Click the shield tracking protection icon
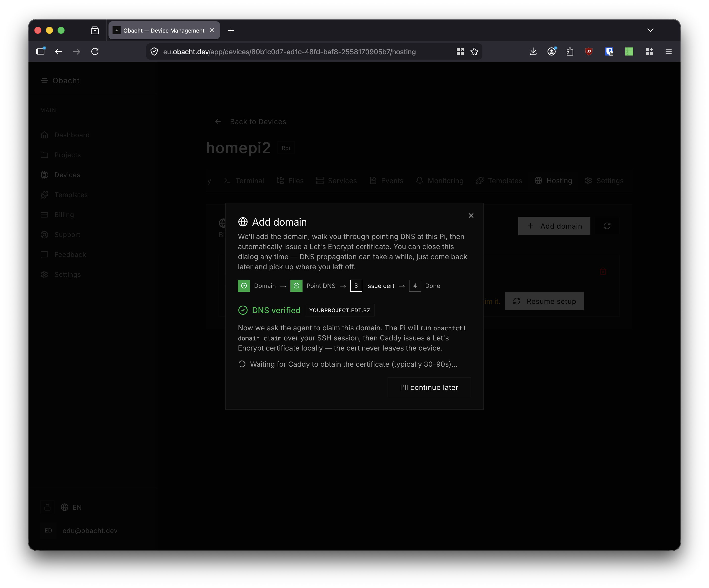The width and height of the screenshot is (709, 588). point(154,52)
